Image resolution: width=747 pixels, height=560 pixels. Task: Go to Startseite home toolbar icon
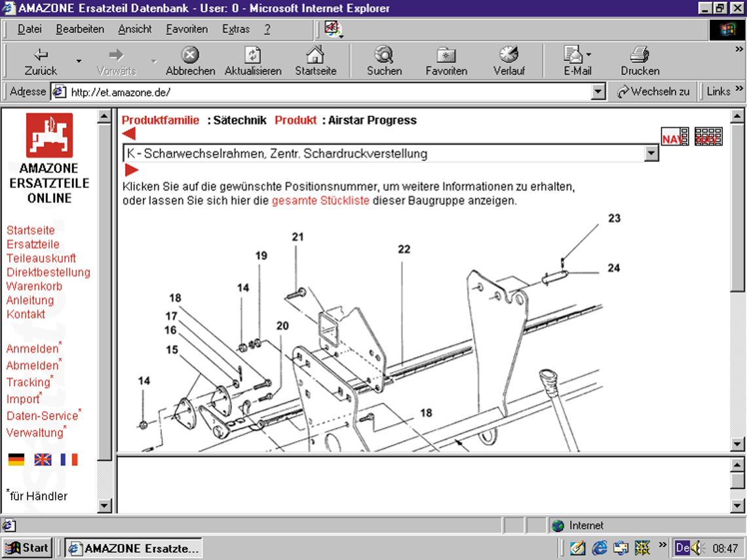tap(315, 62)
